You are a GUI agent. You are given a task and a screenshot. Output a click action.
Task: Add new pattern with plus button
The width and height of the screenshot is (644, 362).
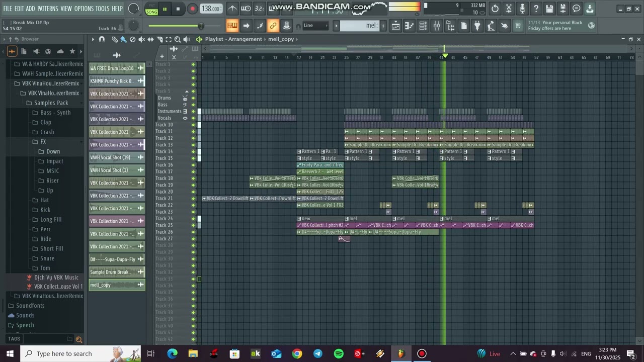click(x=383, y=26)
